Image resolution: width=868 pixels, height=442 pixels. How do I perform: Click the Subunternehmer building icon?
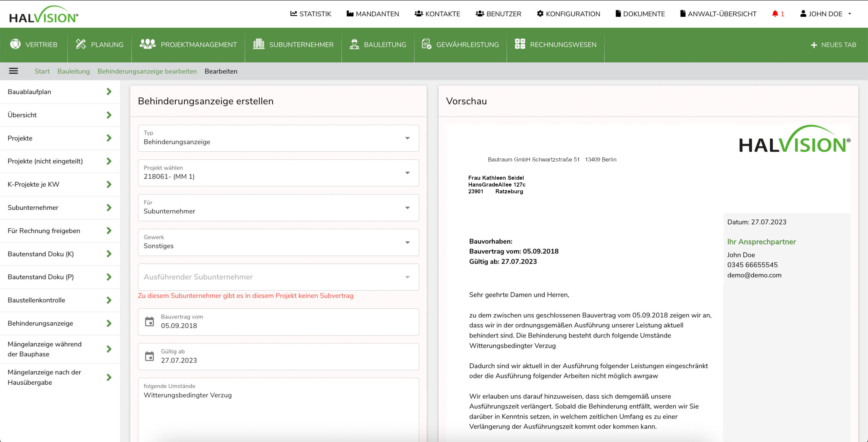(x=259, y=44)
